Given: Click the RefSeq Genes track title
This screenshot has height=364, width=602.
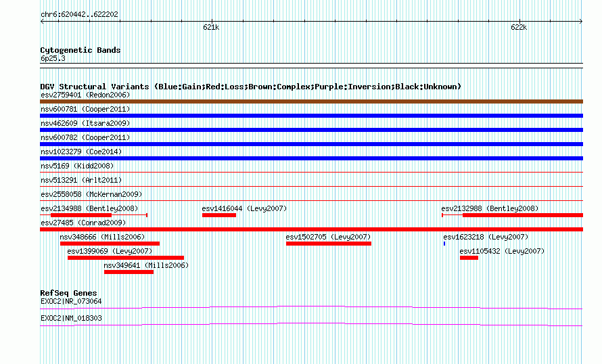Looking at the screenshot, I should click(68, 294).
